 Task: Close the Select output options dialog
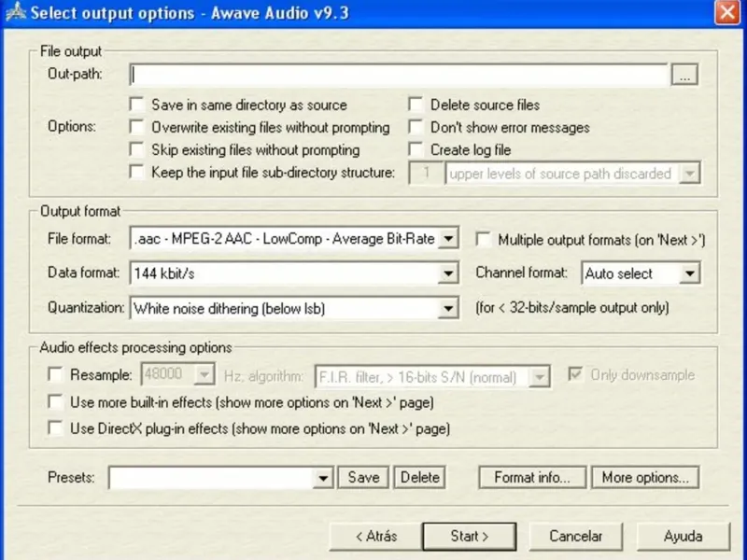[727, 12]
